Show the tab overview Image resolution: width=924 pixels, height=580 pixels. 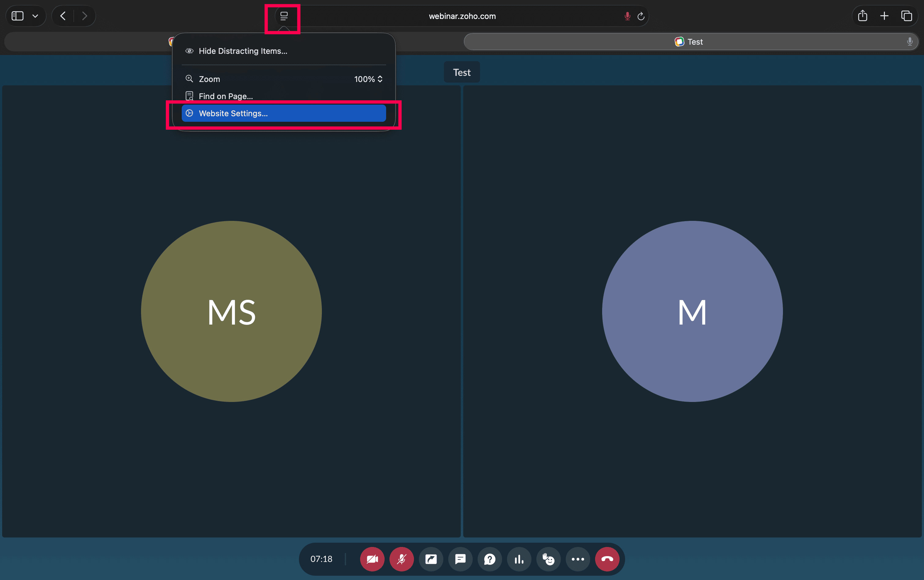(906, 16)
